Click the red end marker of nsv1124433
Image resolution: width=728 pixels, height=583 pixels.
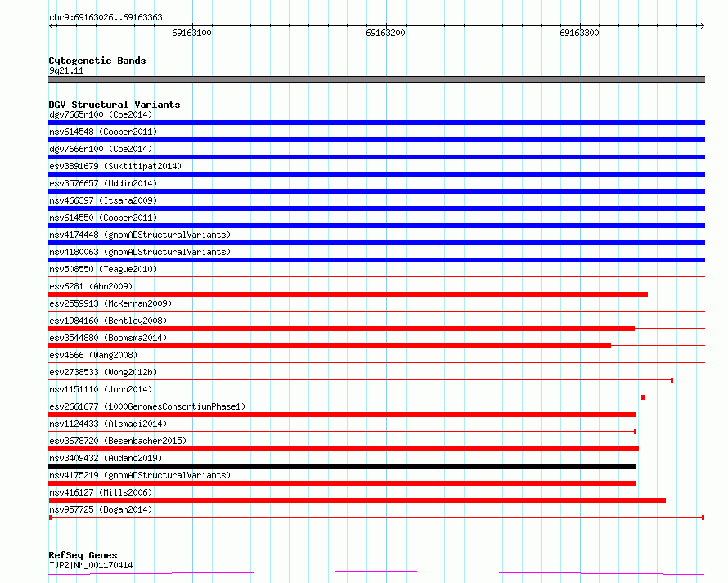click(x=635, y=432)
